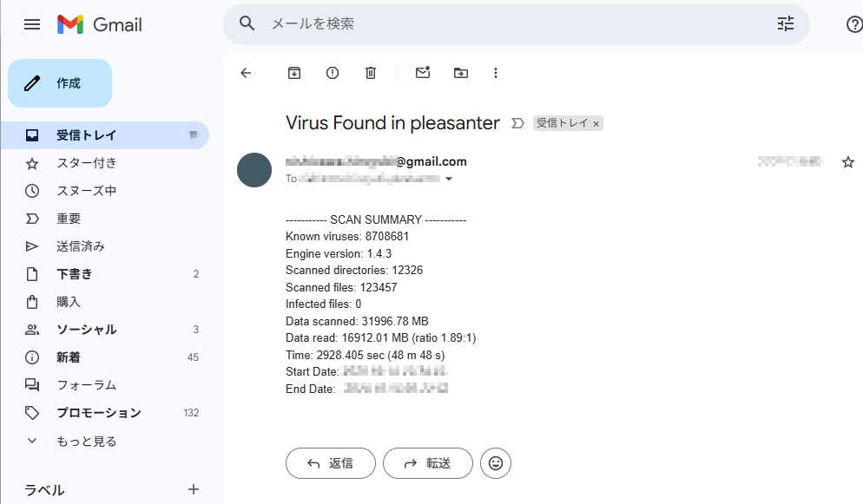Click the 返信 reply button

point(331,463)
